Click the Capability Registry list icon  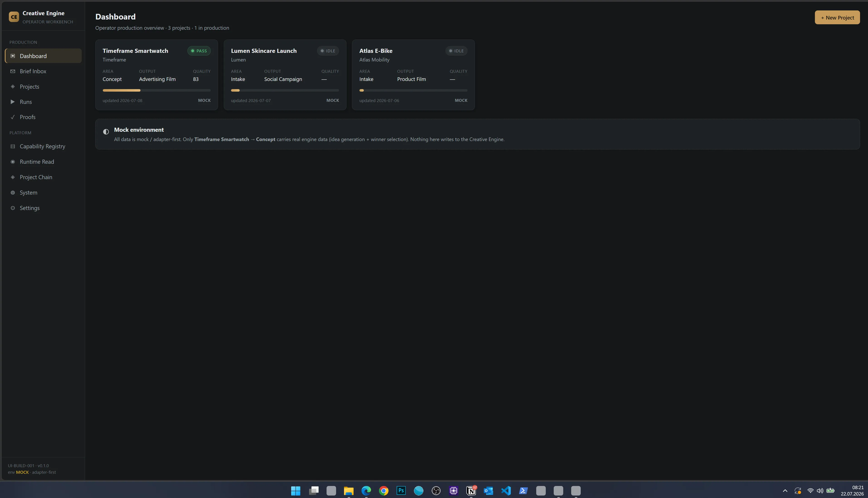point(13,146)
